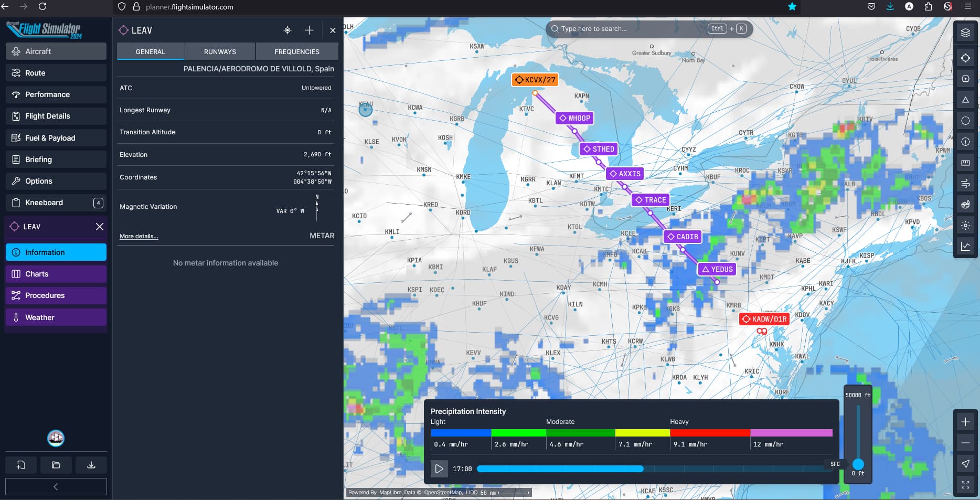
Task: Collapse the left sidebar with the chevron
Action: click(56, 486)
